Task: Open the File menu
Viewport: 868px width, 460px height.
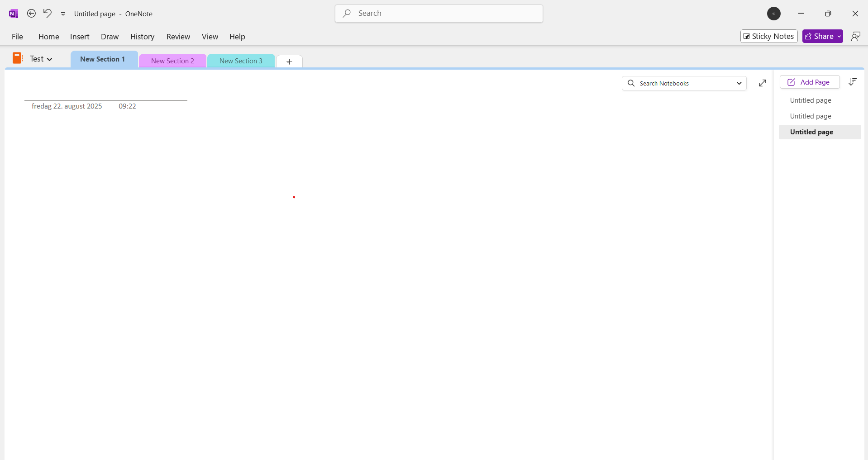Action: 17,37
